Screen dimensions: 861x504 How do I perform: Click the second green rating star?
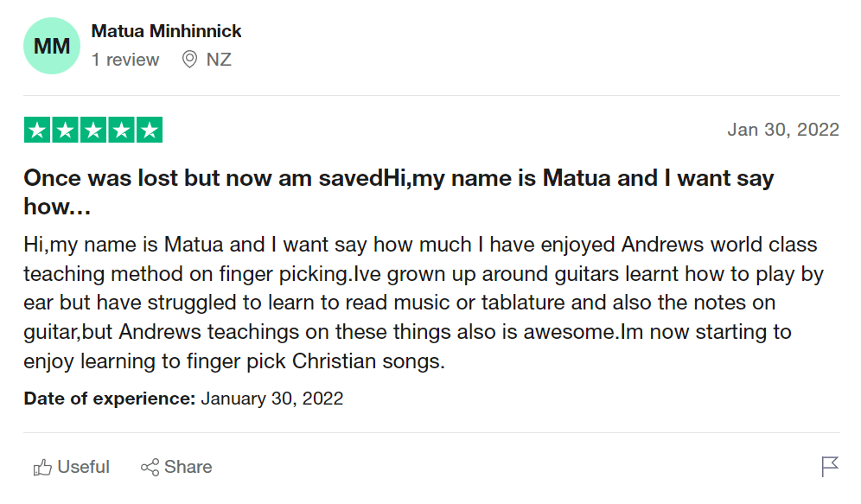65,130
